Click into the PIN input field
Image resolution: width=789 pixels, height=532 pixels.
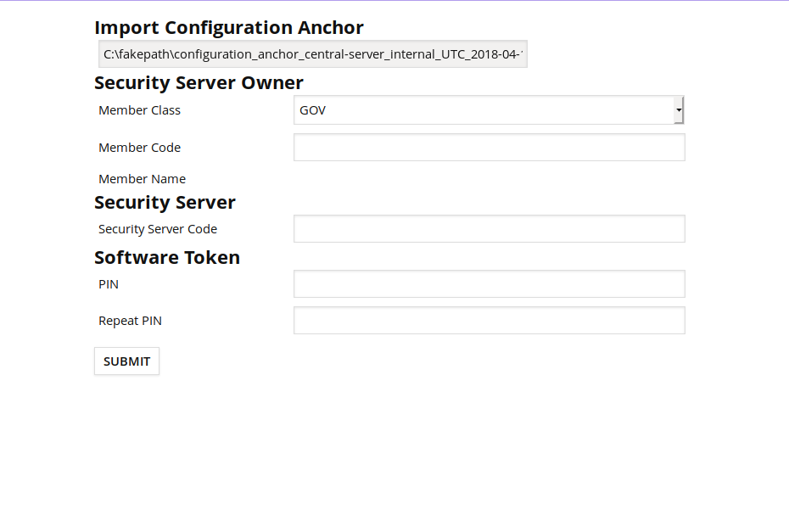pos(489,284)
